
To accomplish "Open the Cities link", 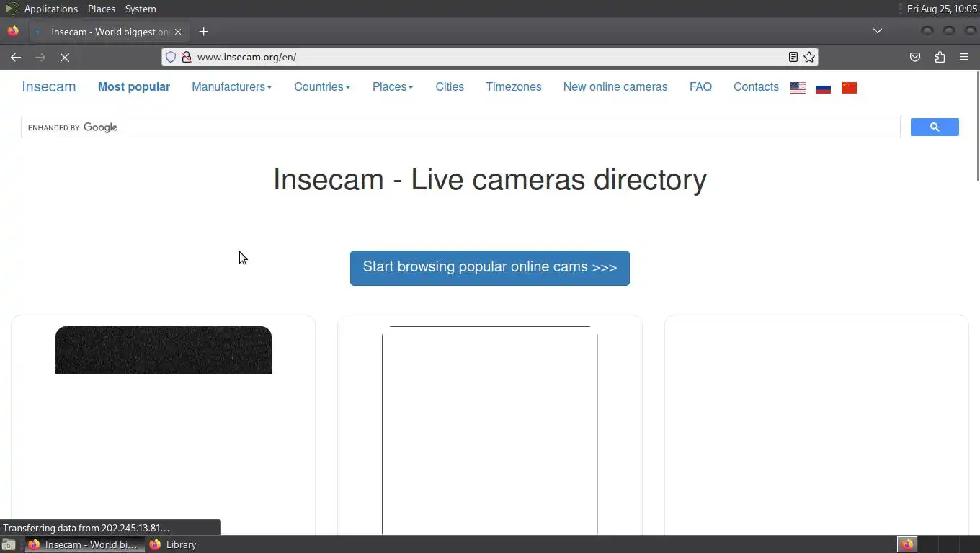I will (450, 86).
